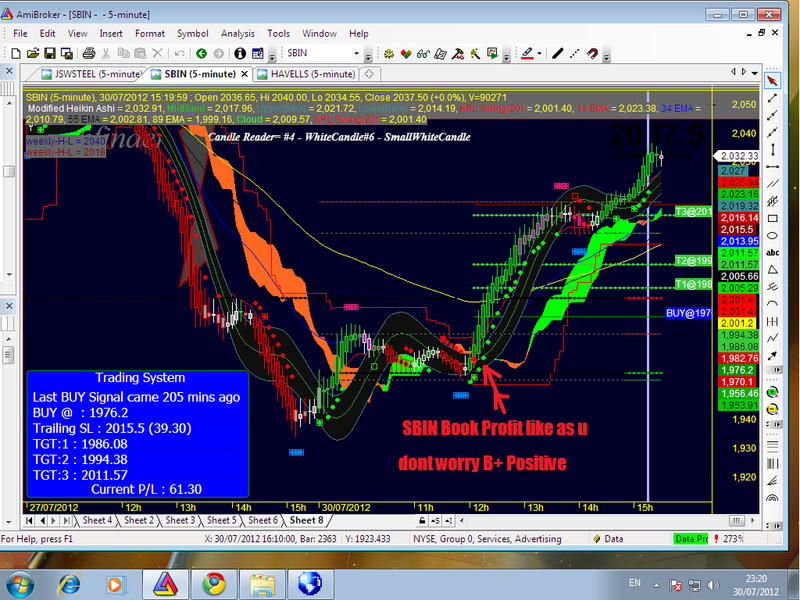Image resolution: width=800 pixels, height=600 pixels.
Task: Select the horizontal line drawing tool
Action: pos(772,167)
